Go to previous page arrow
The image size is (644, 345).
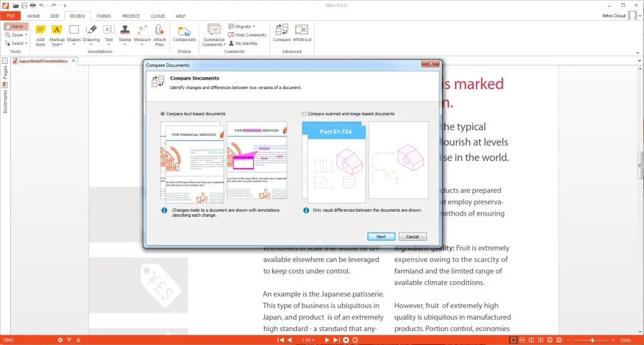(290, 340)
